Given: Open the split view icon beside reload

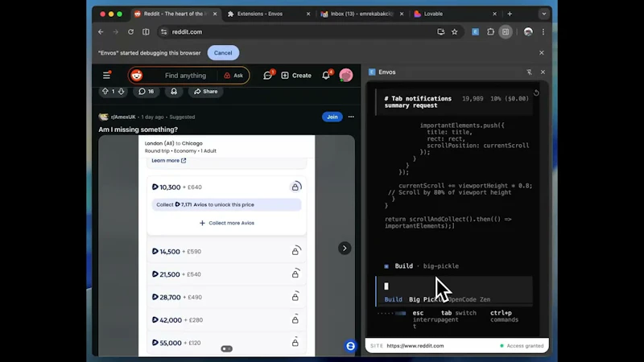Looking at the screenshot, I should point(146,31).
